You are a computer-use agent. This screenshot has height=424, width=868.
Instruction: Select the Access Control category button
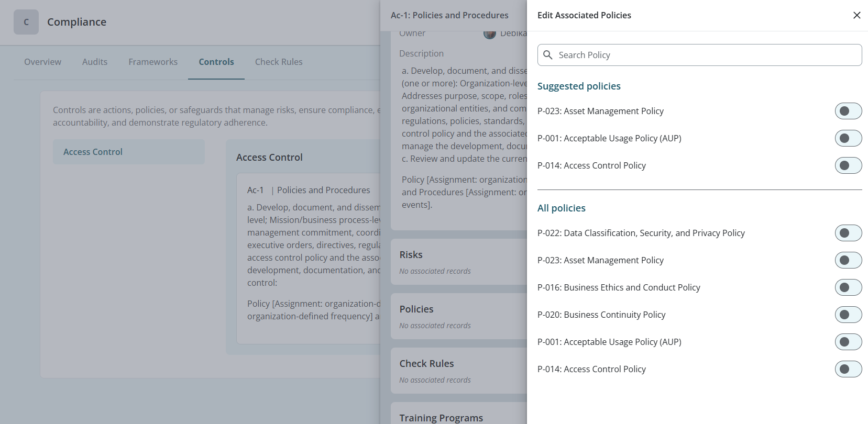point(128,152)
